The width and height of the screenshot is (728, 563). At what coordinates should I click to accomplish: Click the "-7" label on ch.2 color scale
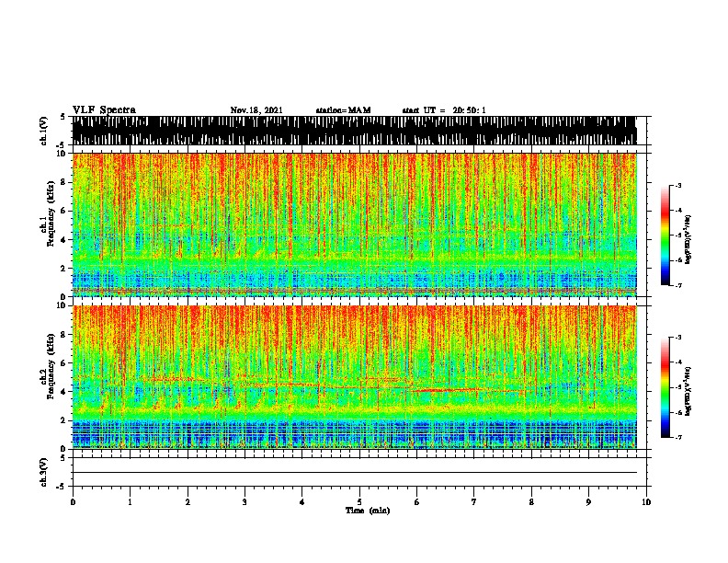tap(678, 437)
